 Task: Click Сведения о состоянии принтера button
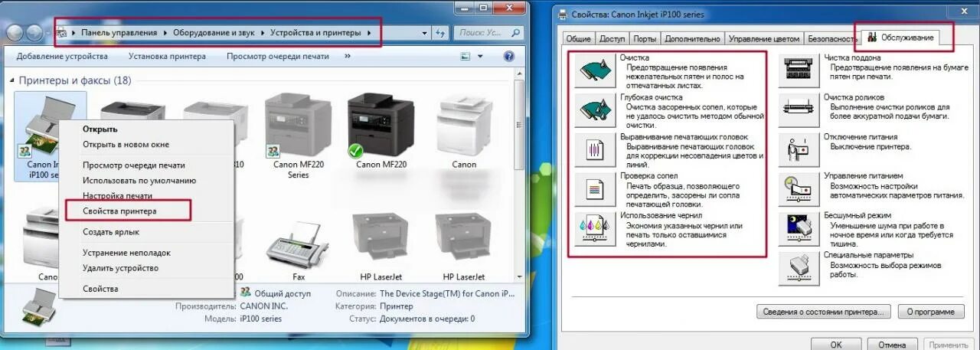point(824,312)
